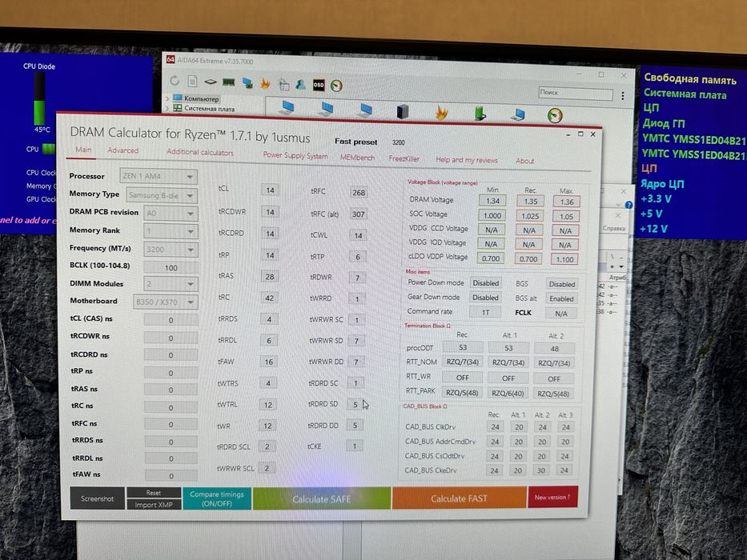The height and width of the screenshot is (560, 747).
Task: Open the Frequency (MT/s) dropdown showing 3200
Action: coord(171,250)
